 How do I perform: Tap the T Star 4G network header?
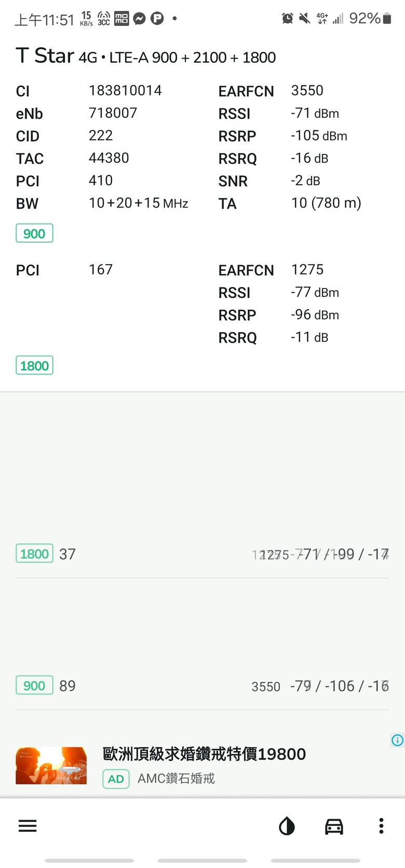click(x=146, y=56)
